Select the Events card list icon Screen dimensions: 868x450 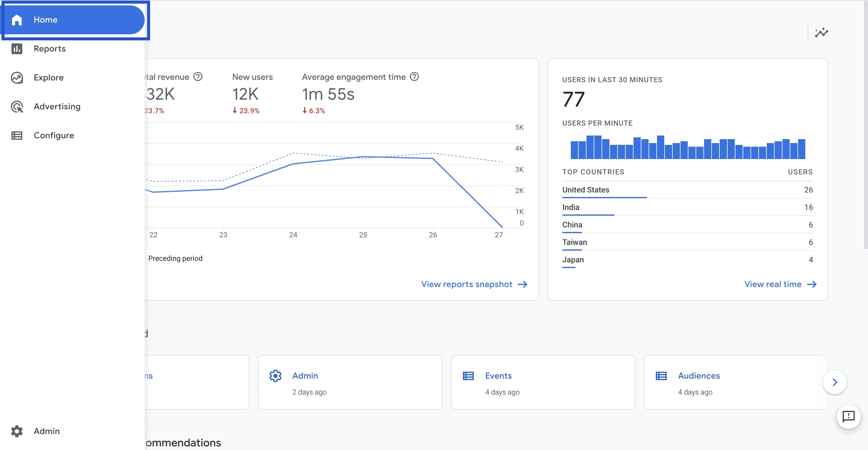[x=468, y=376]
